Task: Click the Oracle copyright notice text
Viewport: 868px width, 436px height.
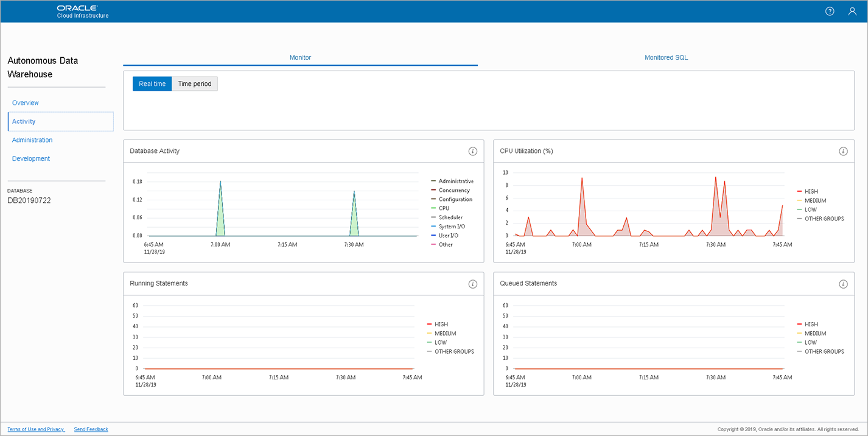Action: 788,429
